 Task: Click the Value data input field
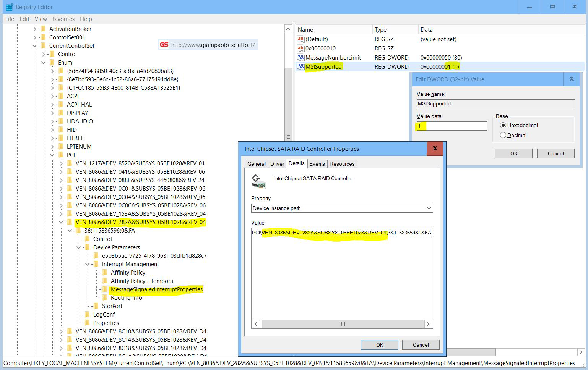point(452,126)
